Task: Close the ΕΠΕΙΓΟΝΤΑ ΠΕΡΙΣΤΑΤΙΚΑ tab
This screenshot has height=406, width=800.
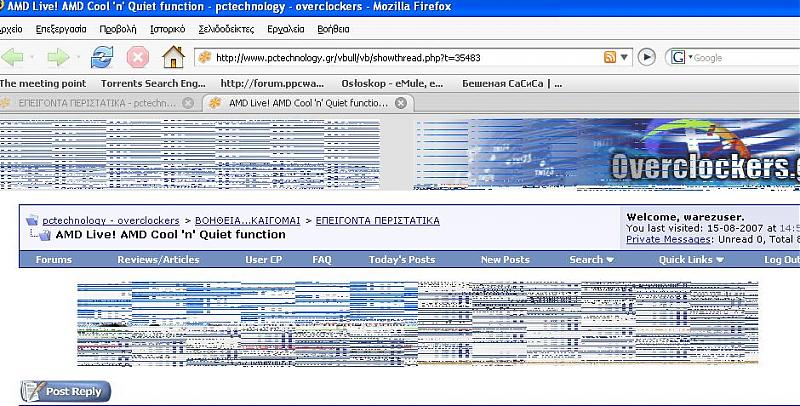Action: pyautogui.click(x=188, y=103)
